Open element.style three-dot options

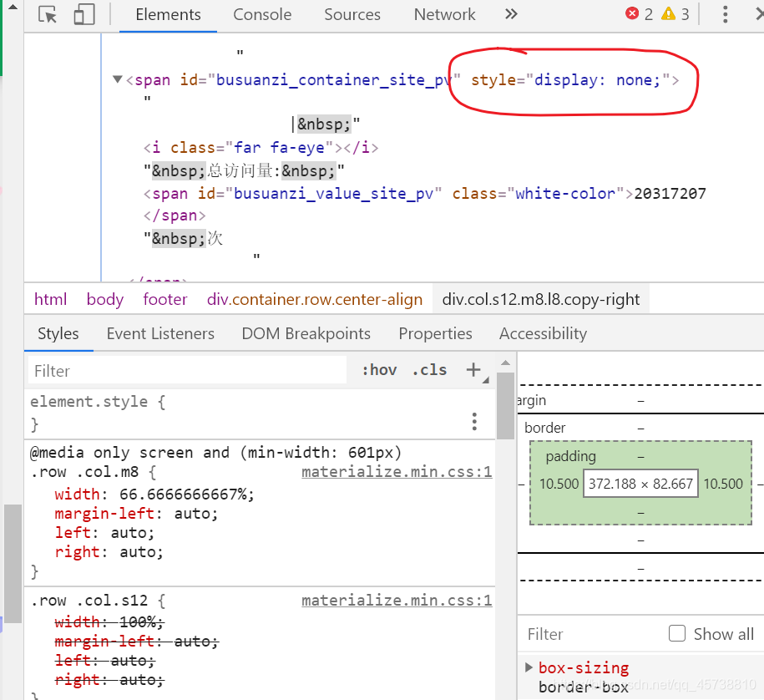point(474,421)
